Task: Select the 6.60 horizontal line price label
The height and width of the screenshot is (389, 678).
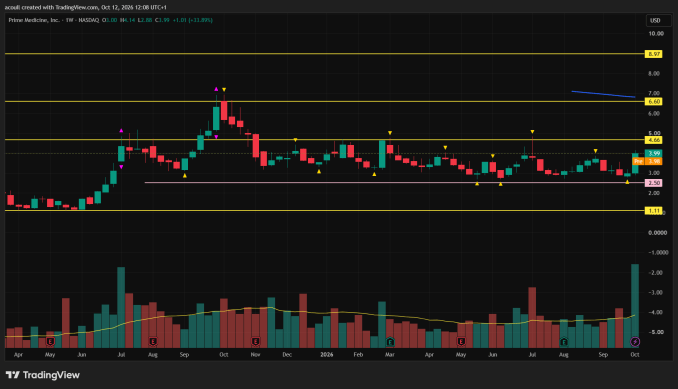Action: coord(653,102)
